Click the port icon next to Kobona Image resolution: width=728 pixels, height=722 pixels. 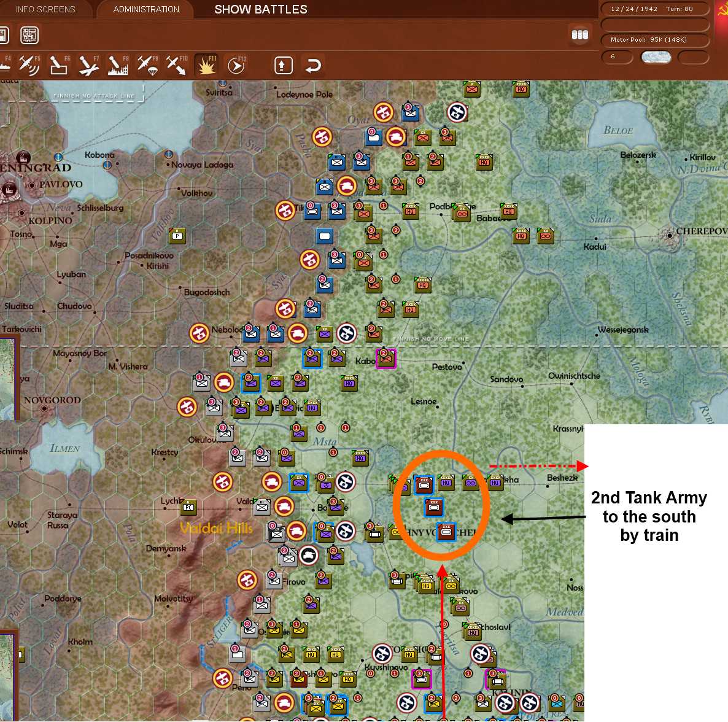[x=107, y=165]
